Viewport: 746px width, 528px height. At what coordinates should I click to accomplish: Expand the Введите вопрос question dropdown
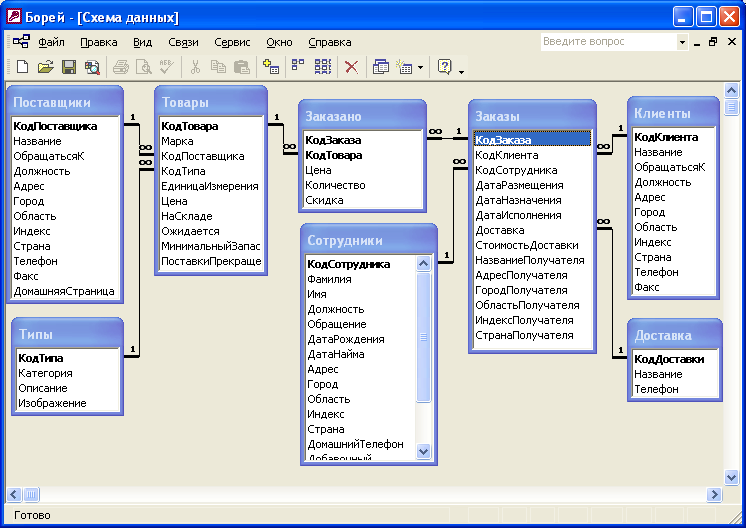682,42
